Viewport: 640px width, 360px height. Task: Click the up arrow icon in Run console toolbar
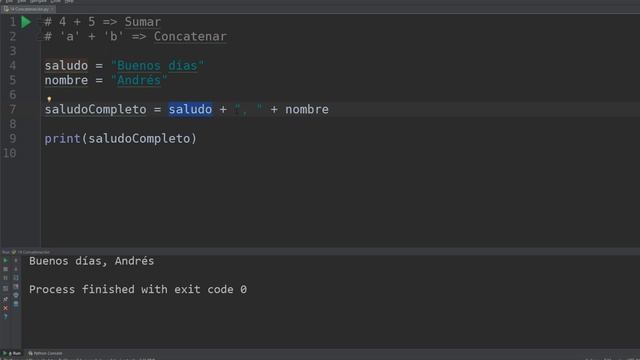point(16,260)
